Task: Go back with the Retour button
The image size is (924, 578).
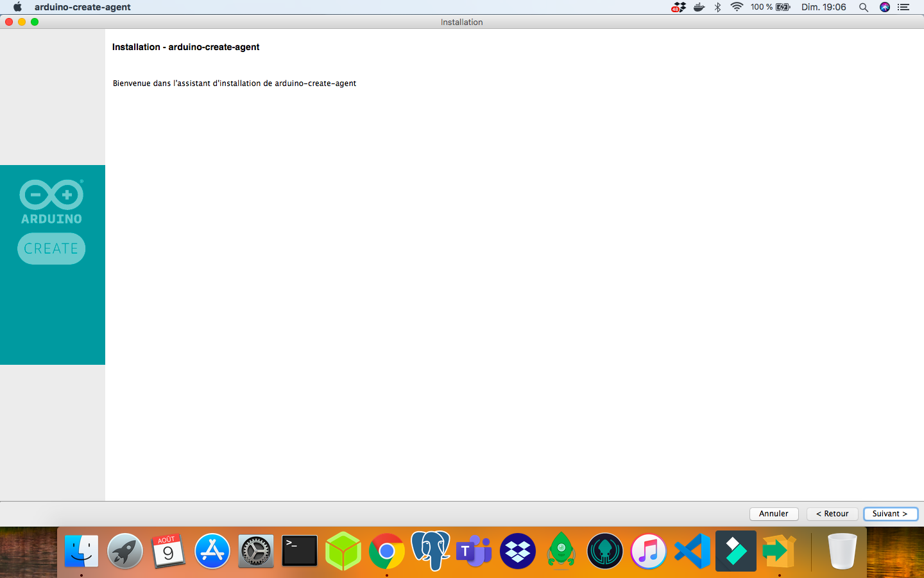Action: [832, 514]
